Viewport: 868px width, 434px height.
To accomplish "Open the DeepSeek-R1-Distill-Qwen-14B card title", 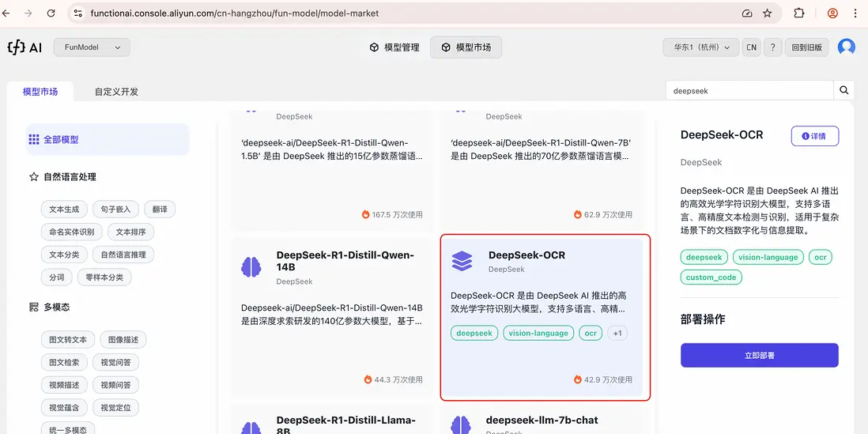I will (x=345, y=261).
